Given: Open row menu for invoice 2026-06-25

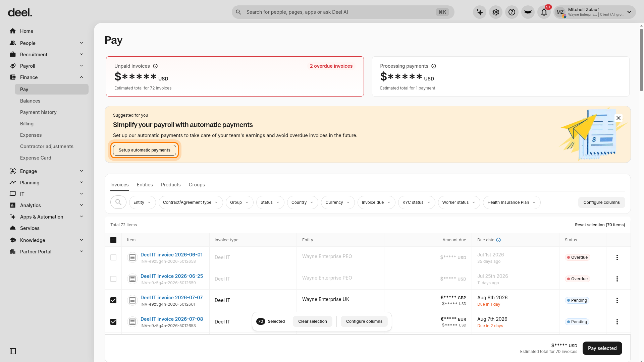Looking at the screenshot, I should tap(617, 279).
